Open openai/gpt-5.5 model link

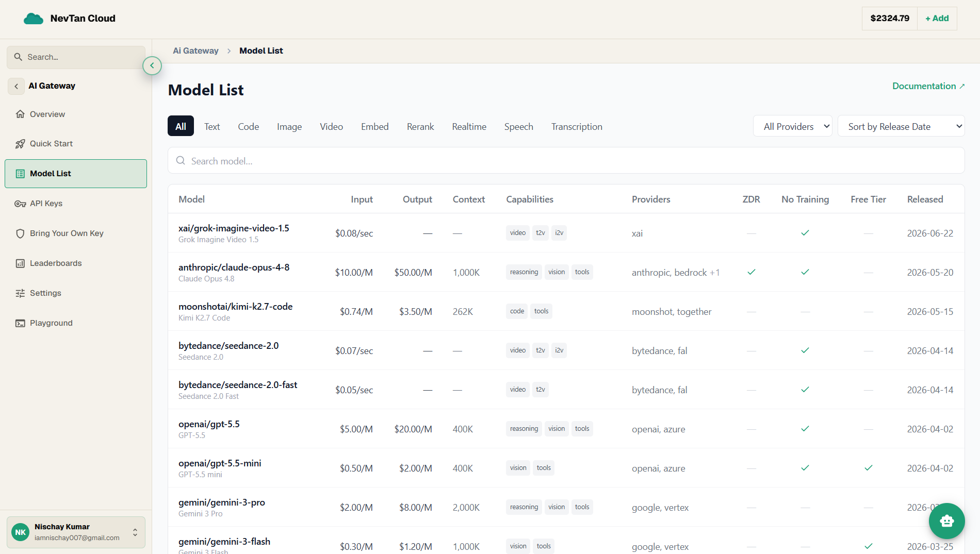(209, 424)
